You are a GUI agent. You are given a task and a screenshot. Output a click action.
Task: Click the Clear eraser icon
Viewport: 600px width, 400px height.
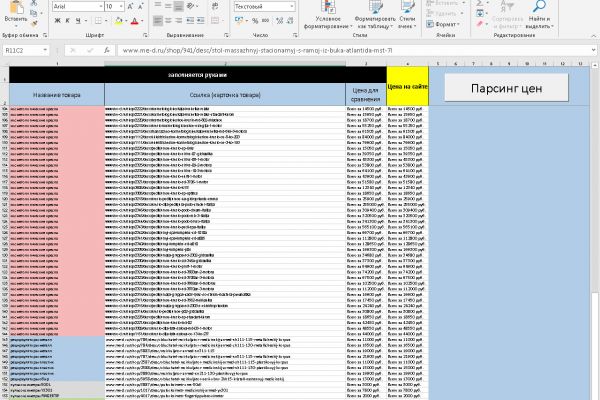coord(480,24)
